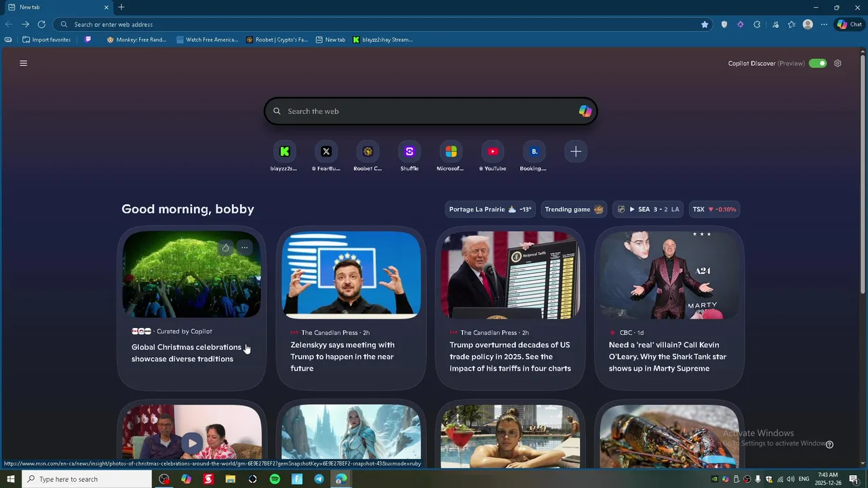Open more options on Christmas celebrations card
The height and width of the screenshot is (488, 868).
tap(244, 247)
